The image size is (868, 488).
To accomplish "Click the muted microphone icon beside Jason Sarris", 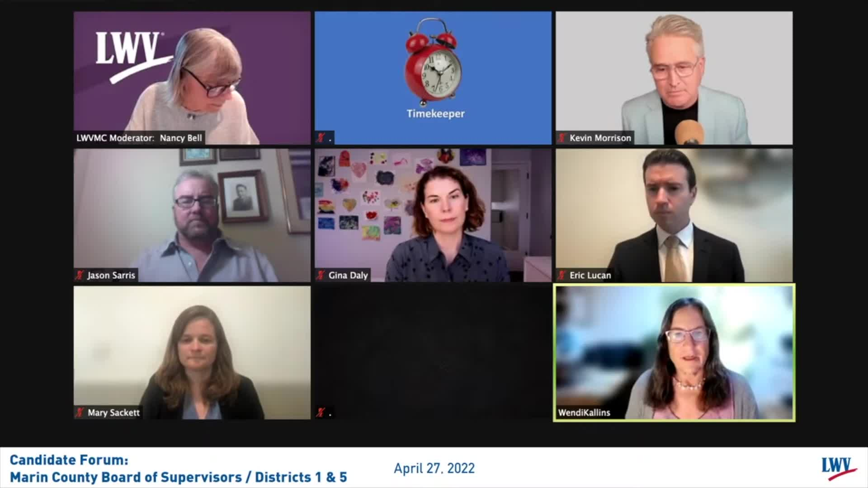I will (80, 275).
